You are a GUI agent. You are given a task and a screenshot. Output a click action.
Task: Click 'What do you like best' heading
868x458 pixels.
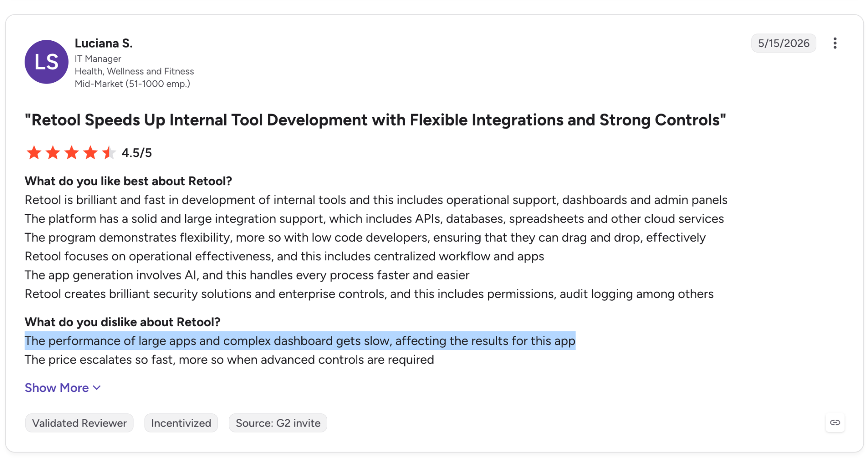[x=128, y=181]
